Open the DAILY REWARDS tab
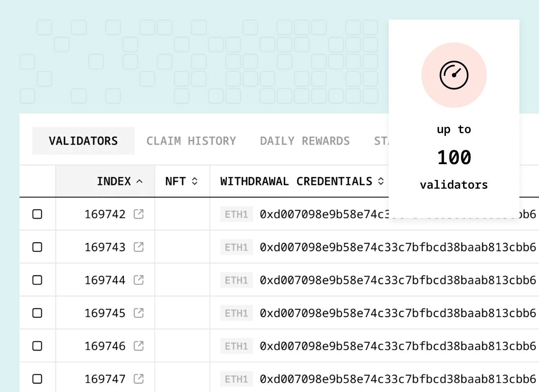539x392 pixels. [304, 140]
